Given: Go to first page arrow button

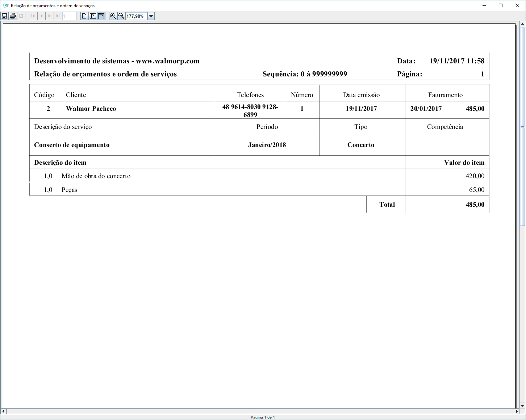Looking at the screenshot, I should [33, 16].
